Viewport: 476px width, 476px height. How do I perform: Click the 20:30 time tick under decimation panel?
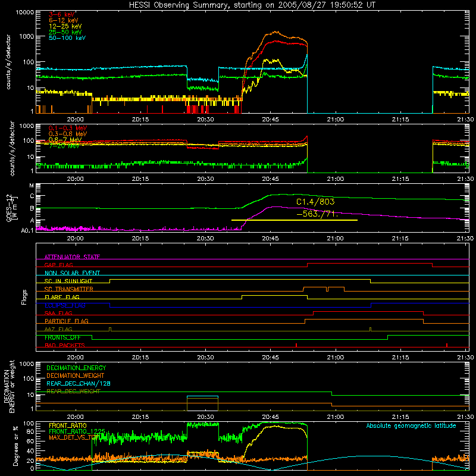pos(205,417)
